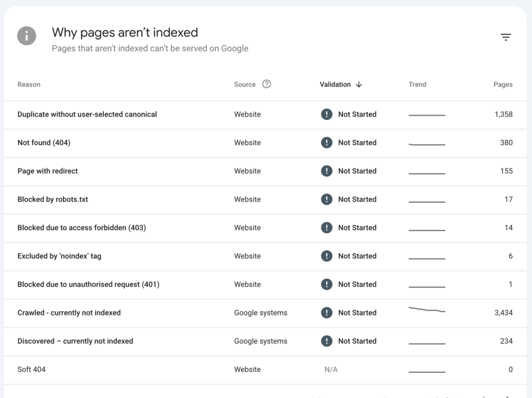Click warning icon in Blocked by robots.txt row
532x398 pixels.
[326, 199]
